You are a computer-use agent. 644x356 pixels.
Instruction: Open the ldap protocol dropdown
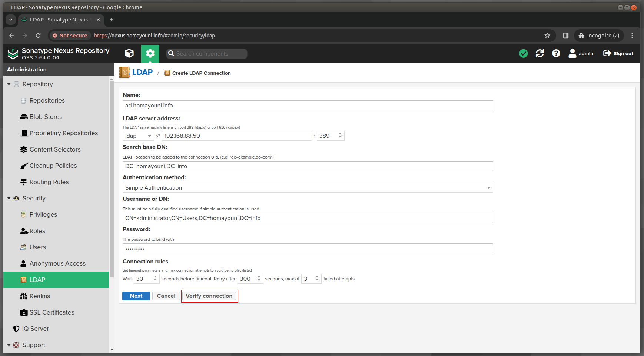coord(149,136)
